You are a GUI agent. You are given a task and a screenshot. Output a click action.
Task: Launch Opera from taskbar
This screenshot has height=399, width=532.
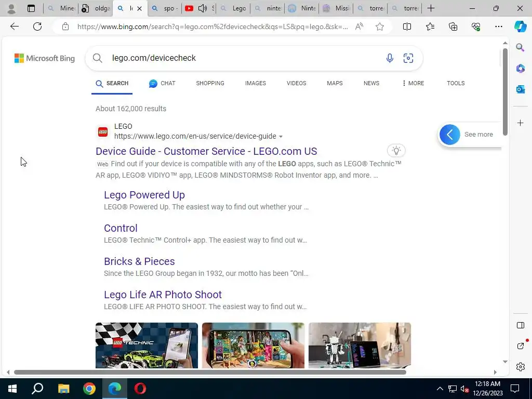[140, 389]
